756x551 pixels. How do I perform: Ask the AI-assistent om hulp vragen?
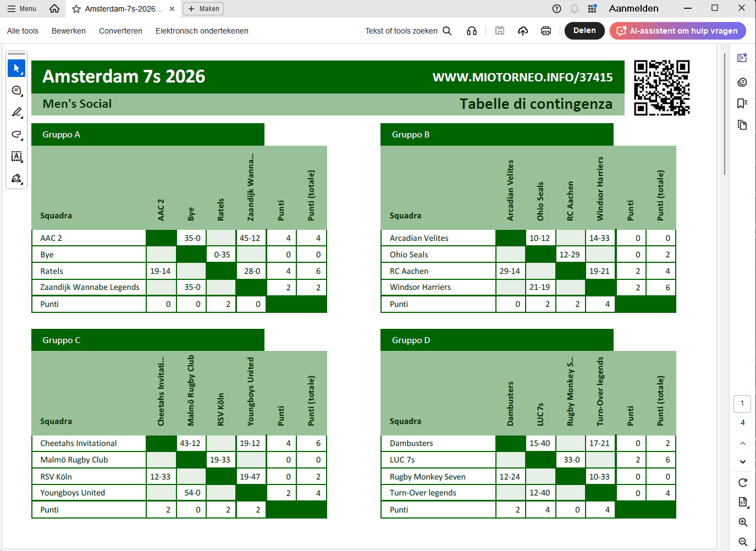(x=677, y=31)
